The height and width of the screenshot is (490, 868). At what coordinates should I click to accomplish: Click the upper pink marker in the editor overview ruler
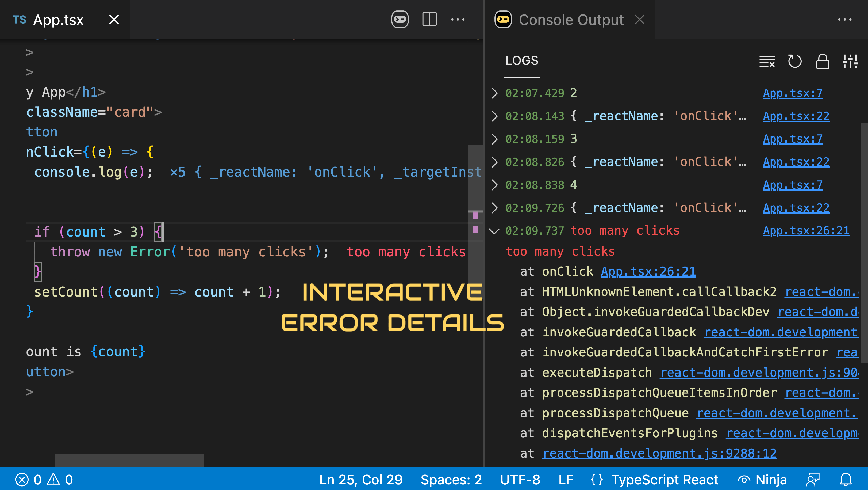click(x=475, y=215)
